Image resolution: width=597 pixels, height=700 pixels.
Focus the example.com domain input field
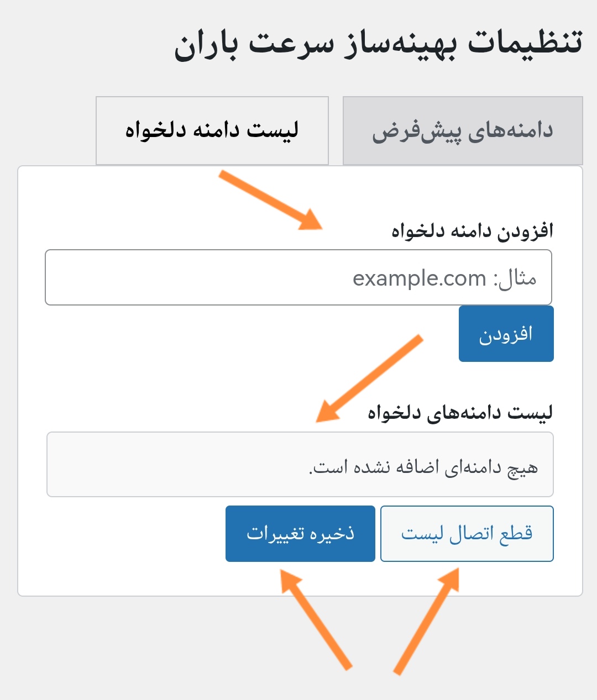[x=298, y=277]
